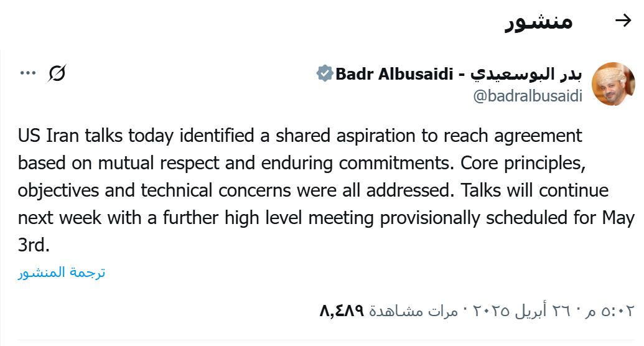Click ترجمة المنشور to translate the post
This screenshot has width=644, height=346.
pos(62,272)
